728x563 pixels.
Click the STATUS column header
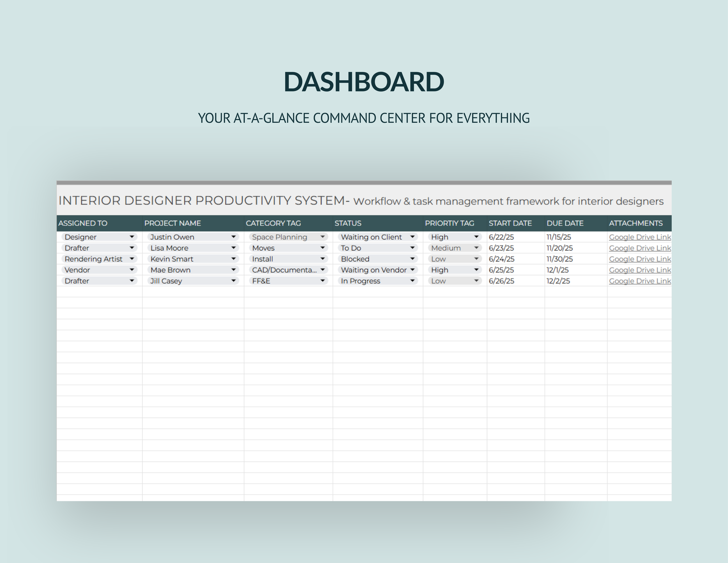coord(348,223)
